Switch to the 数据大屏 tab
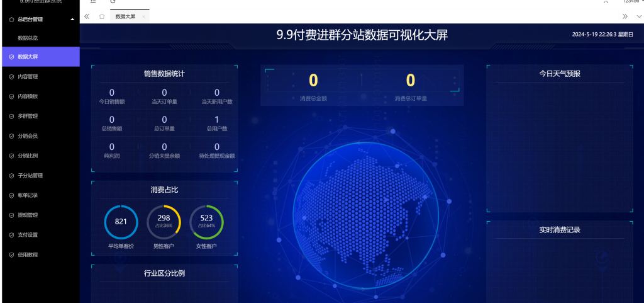This screenshot has height=303, width=644. click(x=125, y=16)
